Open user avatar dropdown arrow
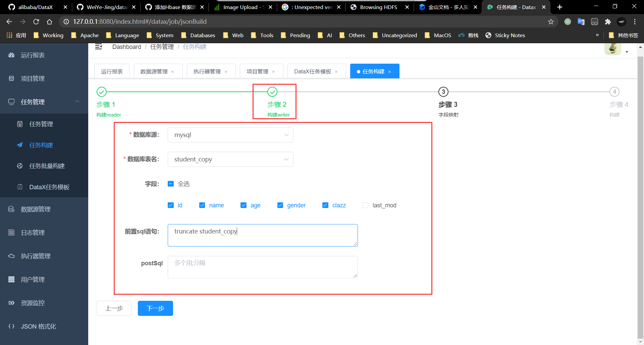644x345 pixels. pyautogui.click(x=627, y=52)
